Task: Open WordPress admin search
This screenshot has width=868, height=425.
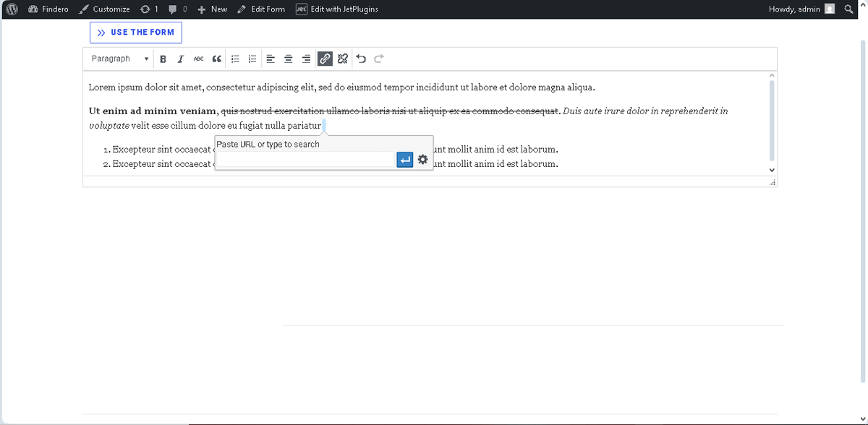Action: click(x=848, y=9)
